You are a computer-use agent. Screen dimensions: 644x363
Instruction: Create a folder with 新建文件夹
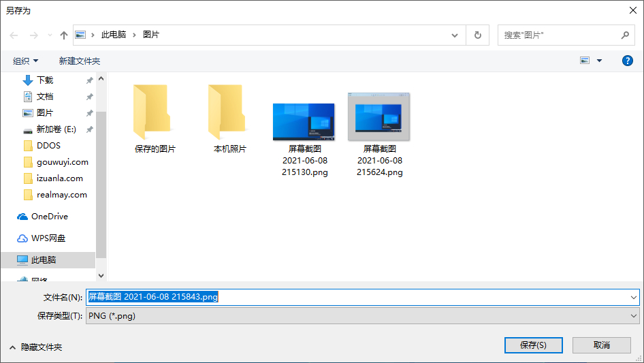tap(79, 61)
